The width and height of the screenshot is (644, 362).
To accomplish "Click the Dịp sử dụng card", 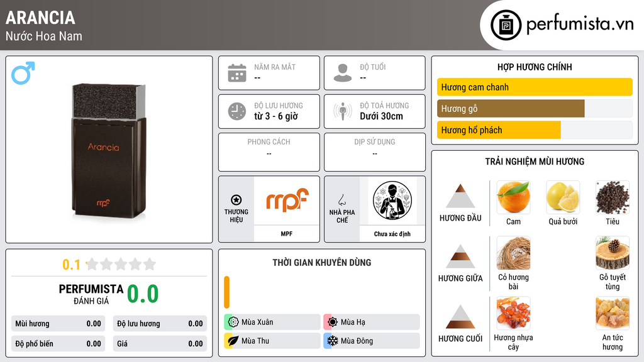I will 375,152.
